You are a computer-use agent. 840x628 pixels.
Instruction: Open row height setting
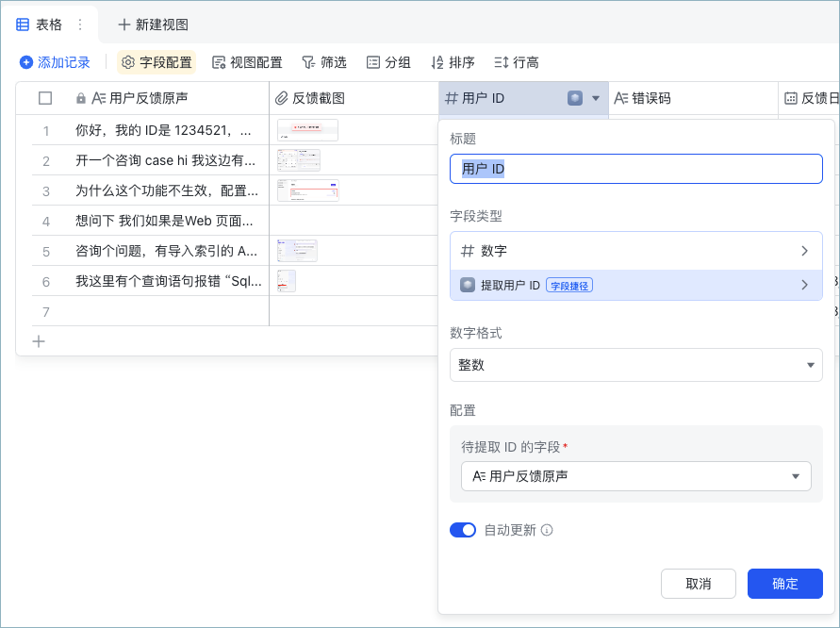pos(501,62)
